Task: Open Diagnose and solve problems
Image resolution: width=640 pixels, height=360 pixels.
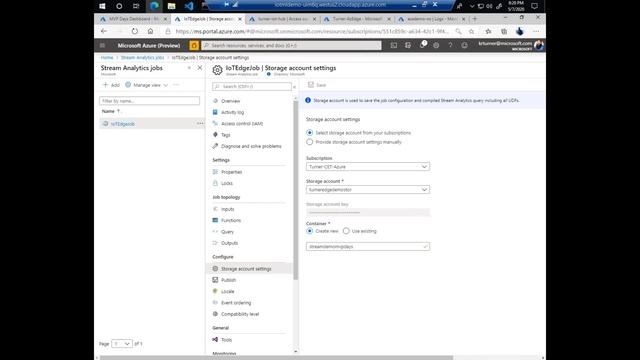Action: 251,146
